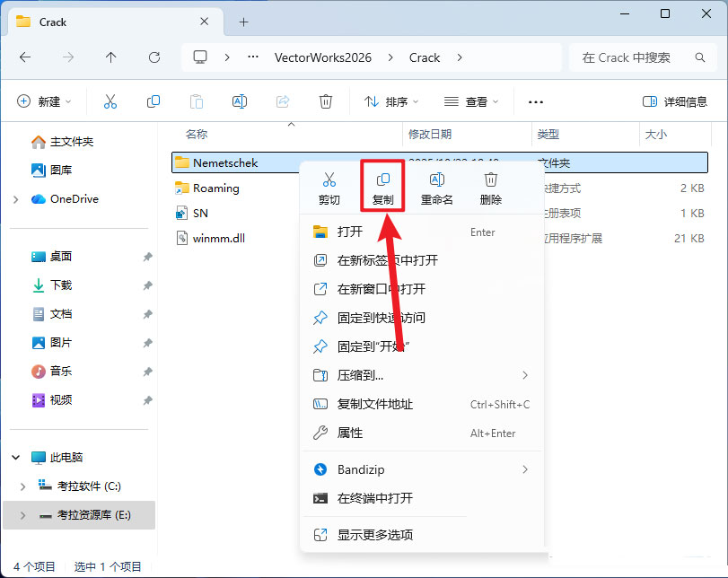
Task: Go back with the Back arrow
Action: pyautogui.click(x=25, y=57)
